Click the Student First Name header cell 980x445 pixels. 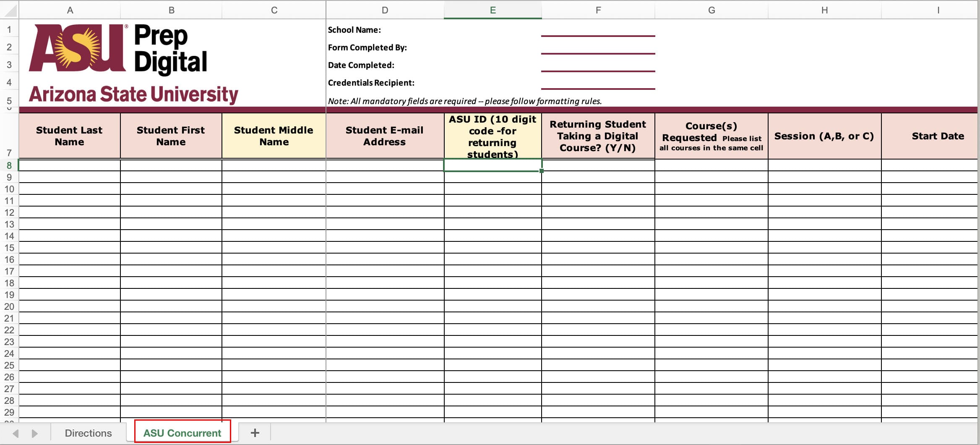171,136
